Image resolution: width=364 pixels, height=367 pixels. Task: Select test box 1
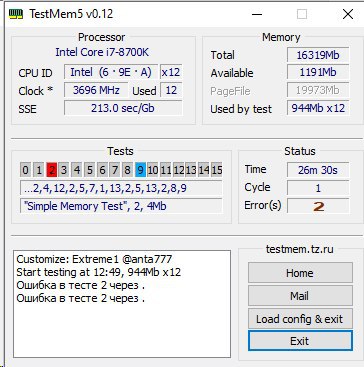tap(39, 170)
